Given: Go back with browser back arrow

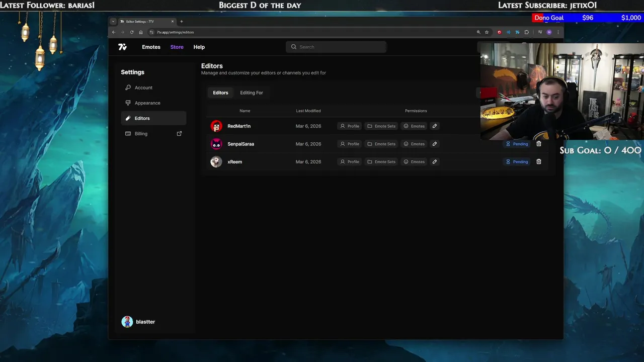Looking at the screenshot, I should (x=114, y=32).
